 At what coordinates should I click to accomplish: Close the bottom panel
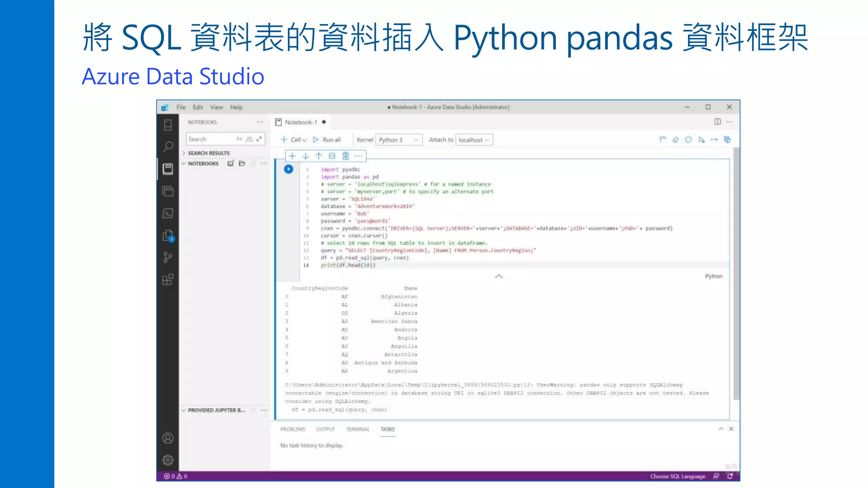point(731,429)
